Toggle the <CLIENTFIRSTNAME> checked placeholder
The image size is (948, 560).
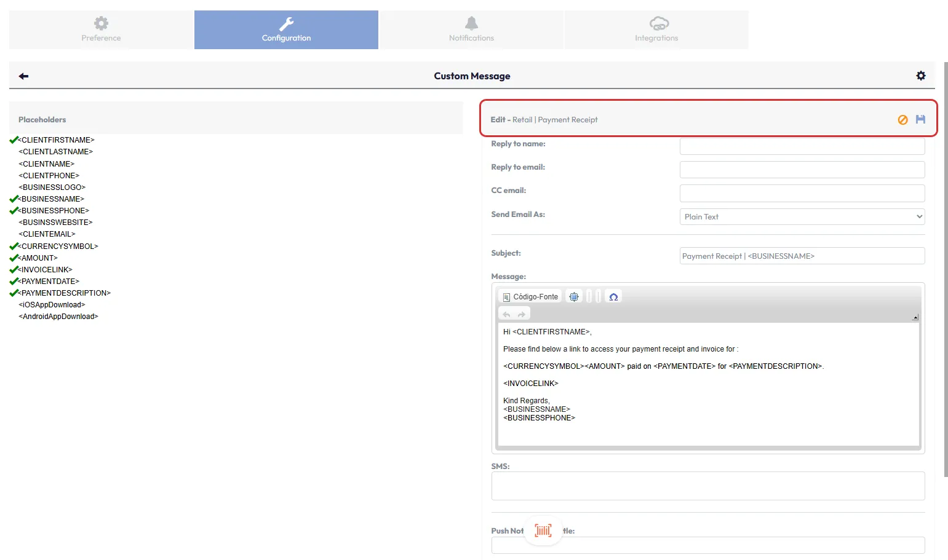[56, 140]
